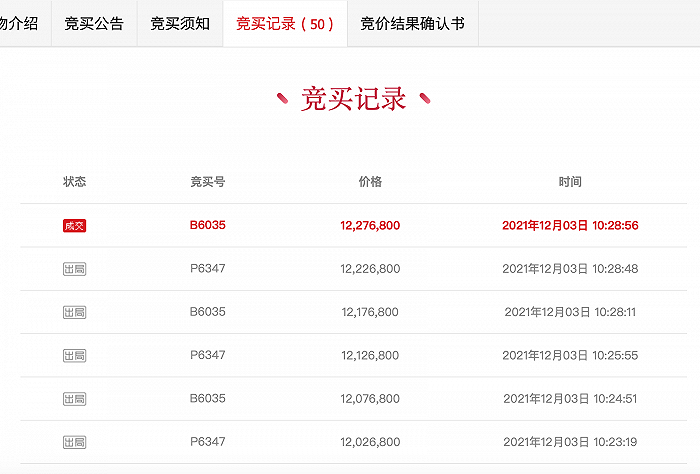This screenshot has height=474, width=700.
Task: Click the winning bidder number B6035 in red
Action: [208, 226]
